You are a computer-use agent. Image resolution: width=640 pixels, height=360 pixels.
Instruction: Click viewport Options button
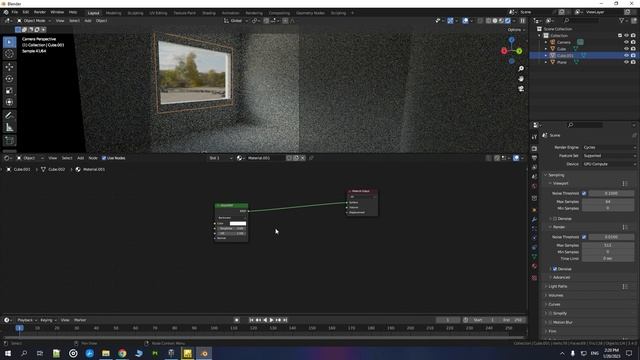[x=516, y=30]
